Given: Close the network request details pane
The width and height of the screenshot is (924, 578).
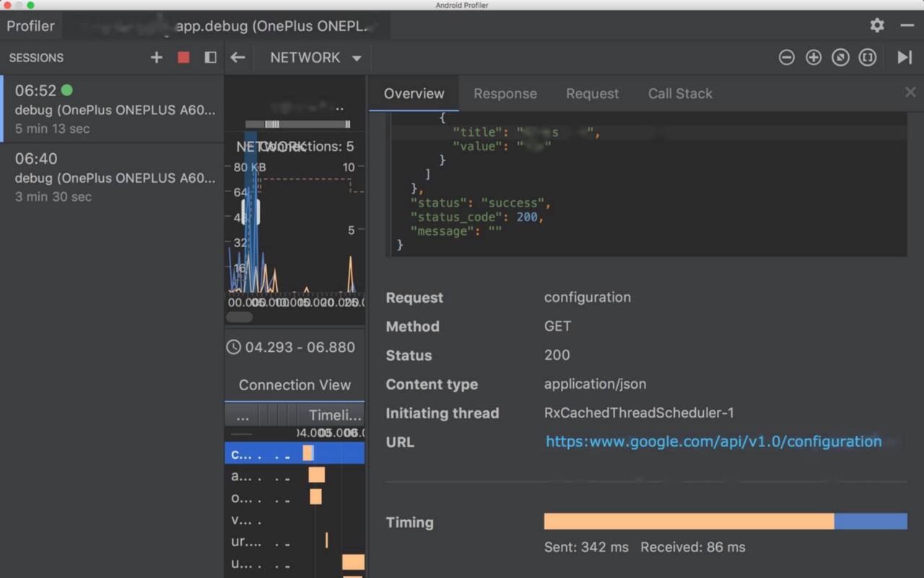Looking at the screenshot, I should [x=910, y=92].
